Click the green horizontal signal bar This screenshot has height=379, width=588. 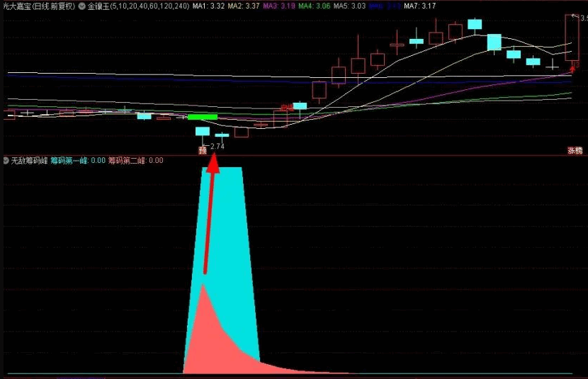point(203,117)
